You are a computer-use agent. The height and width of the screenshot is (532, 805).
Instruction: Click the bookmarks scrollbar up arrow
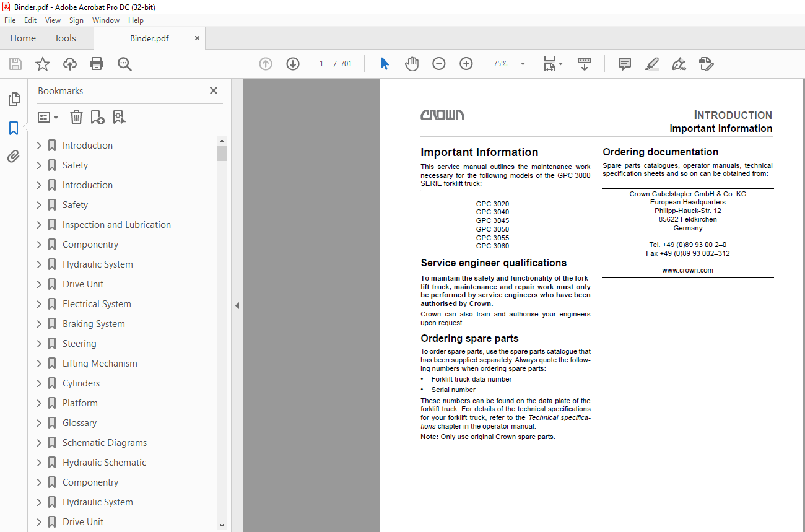[222, 141]
